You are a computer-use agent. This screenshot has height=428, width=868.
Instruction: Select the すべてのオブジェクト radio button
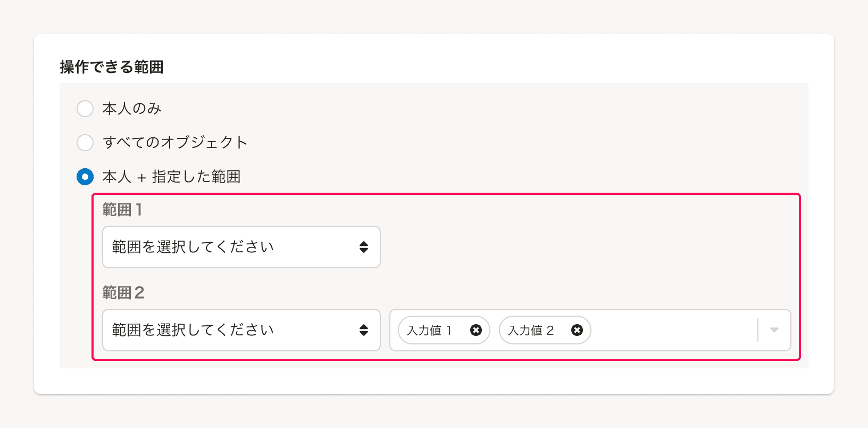85,142
